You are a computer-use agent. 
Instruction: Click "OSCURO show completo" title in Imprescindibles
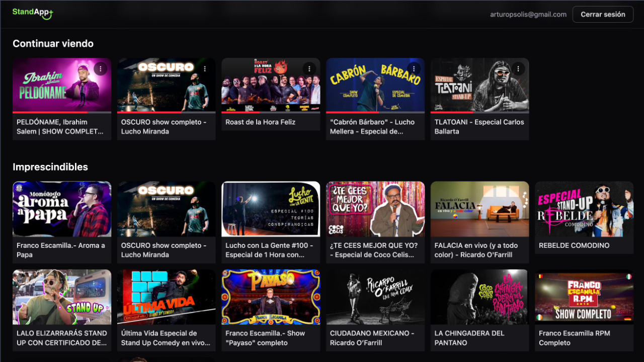[164, 250]
